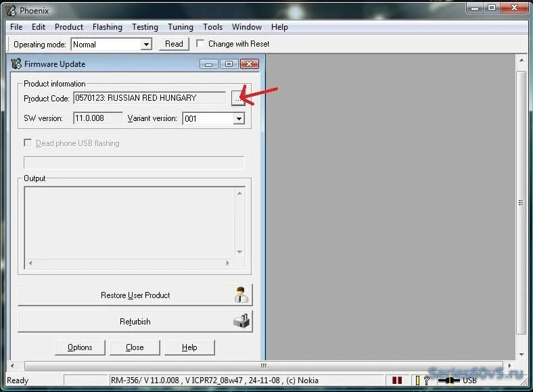533x392 pixels.
Task: Click the factory icon on Refurbish
Action: coord(241,321)
